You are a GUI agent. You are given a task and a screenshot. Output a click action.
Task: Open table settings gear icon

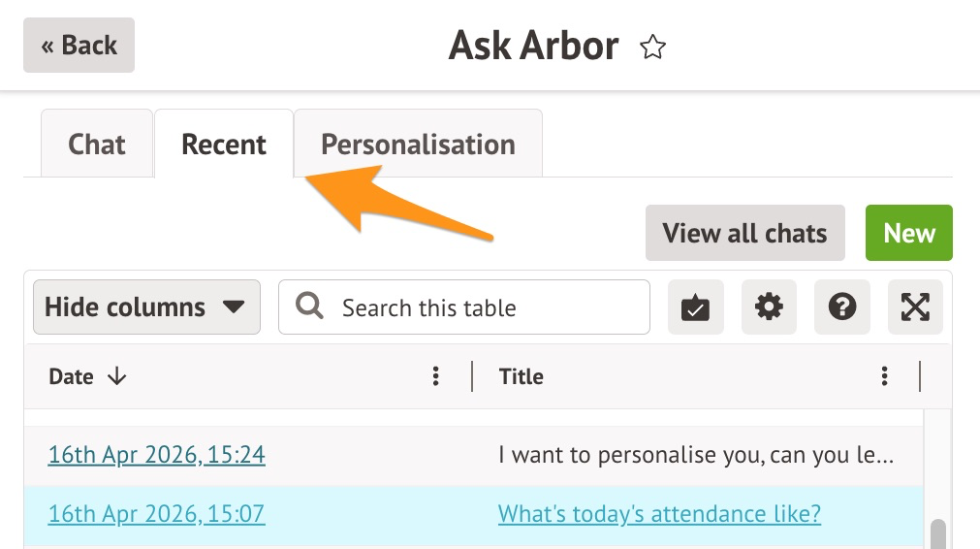tap(769, 307)
